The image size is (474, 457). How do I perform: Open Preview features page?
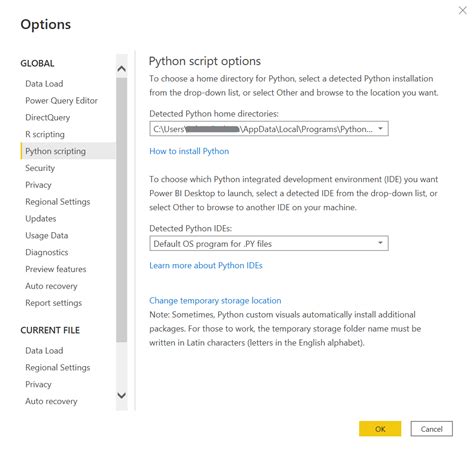[x=56, y=269]
